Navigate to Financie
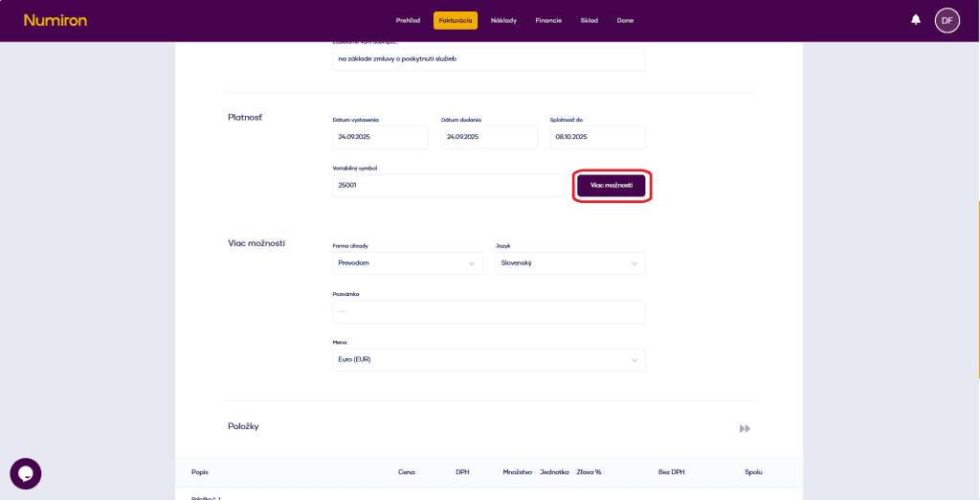 tap(548, 20)
